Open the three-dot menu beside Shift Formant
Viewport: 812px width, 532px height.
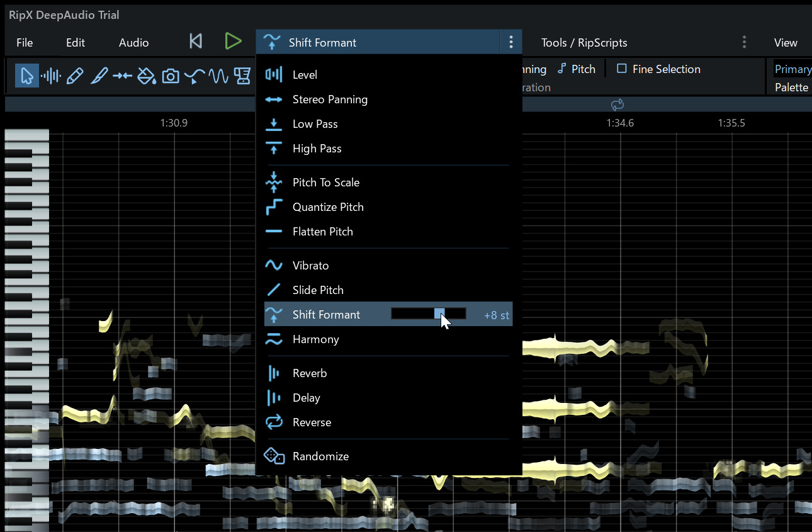(510, 42)
